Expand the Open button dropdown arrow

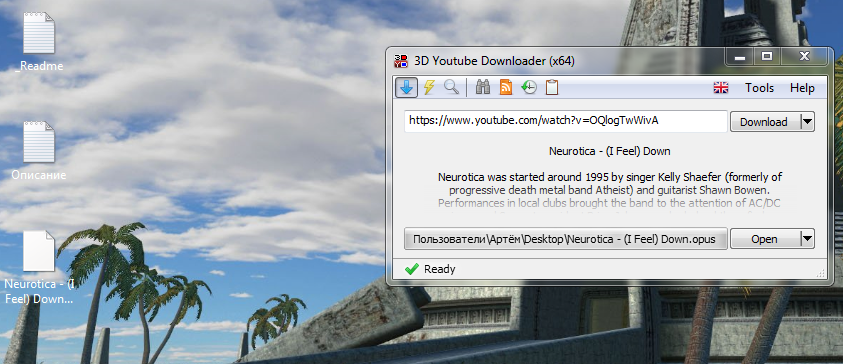[808, 239]
